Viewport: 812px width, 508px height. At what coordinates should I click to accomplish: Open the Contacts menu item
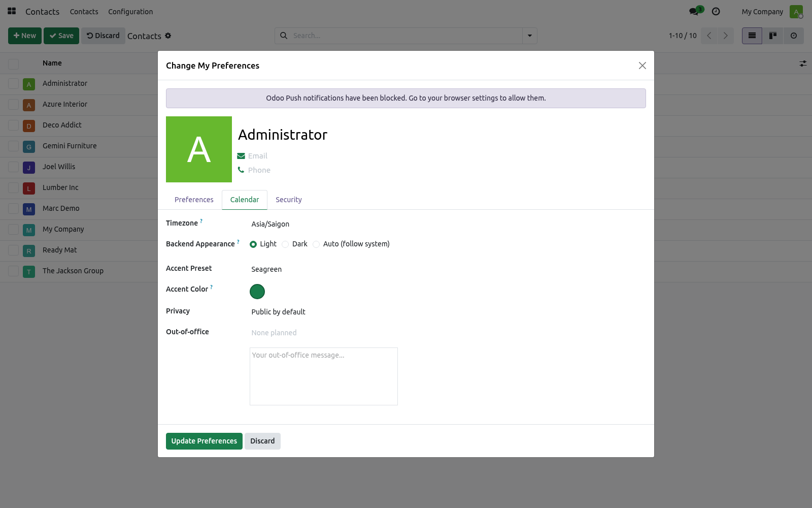click(x=84, y=12)
